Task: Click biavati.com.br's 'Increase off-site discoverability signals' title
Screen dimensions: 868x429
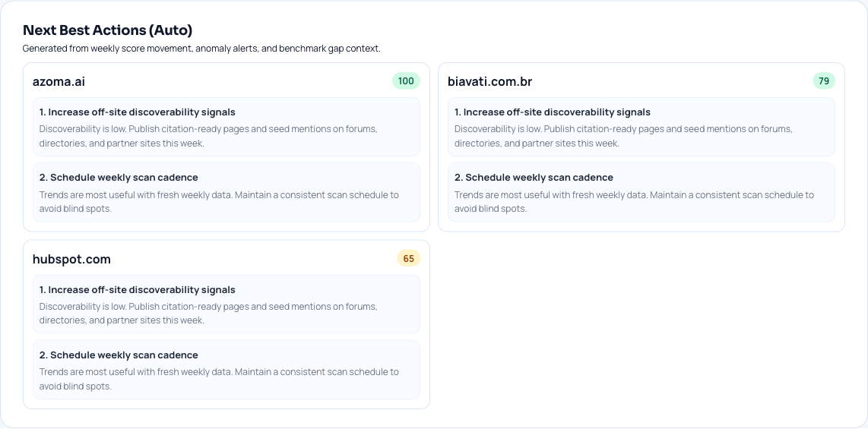Action: pyautogui.click(x=553, y=112)
